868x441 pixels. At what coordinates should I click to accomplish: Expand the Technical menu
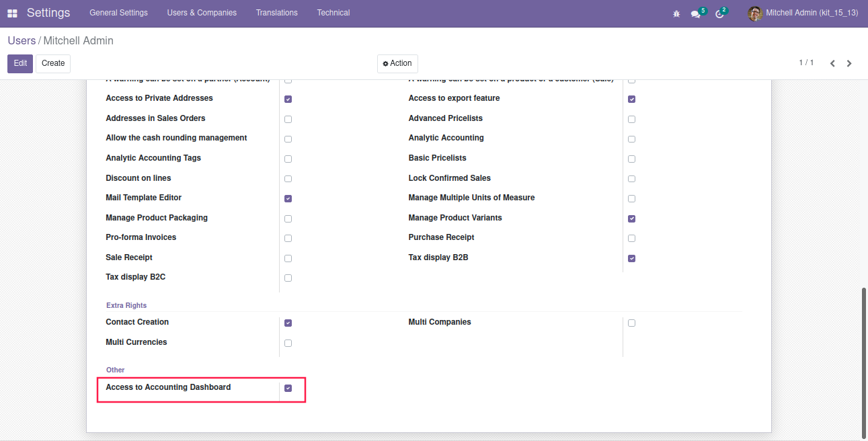(x=333, y=13)
